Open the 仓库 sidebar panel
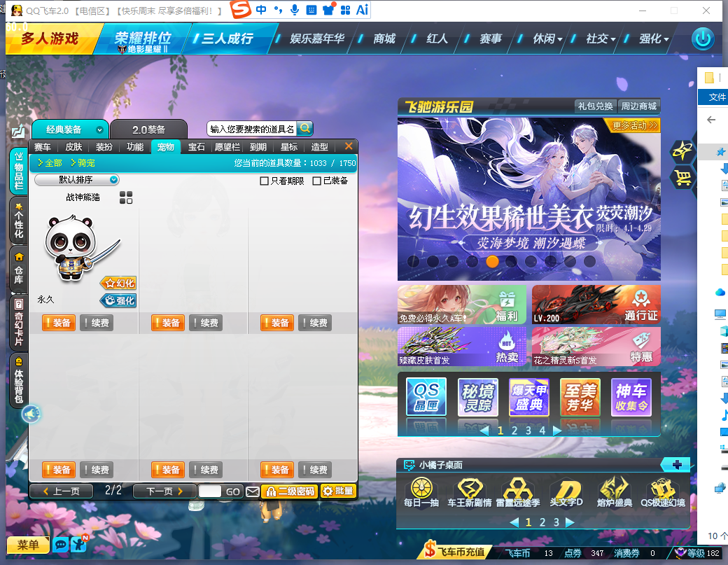This screenshot has height=565, width=728. [19, 270]
